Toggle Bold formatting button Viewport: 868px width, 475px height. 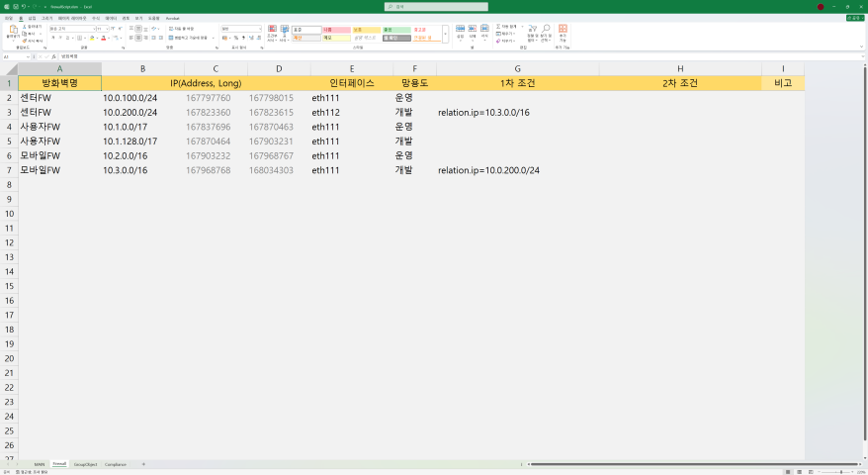click(x=53, y=38)
